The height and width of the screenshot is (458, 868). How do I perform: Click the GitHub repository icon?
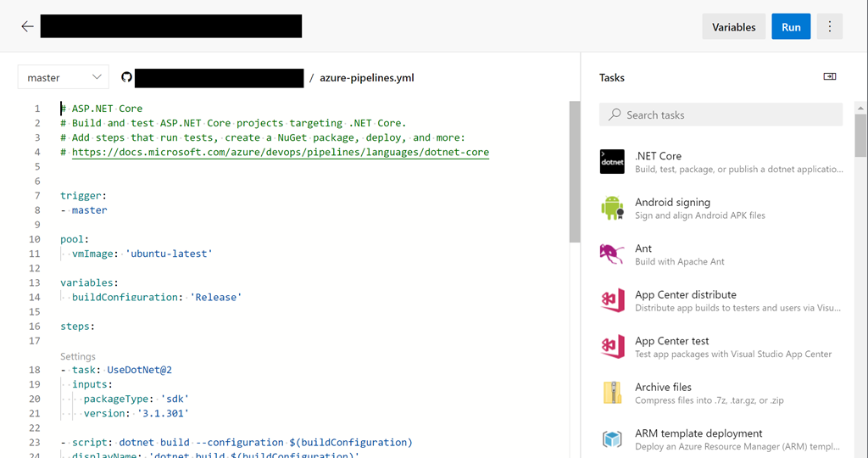click(x=127, y=77)
